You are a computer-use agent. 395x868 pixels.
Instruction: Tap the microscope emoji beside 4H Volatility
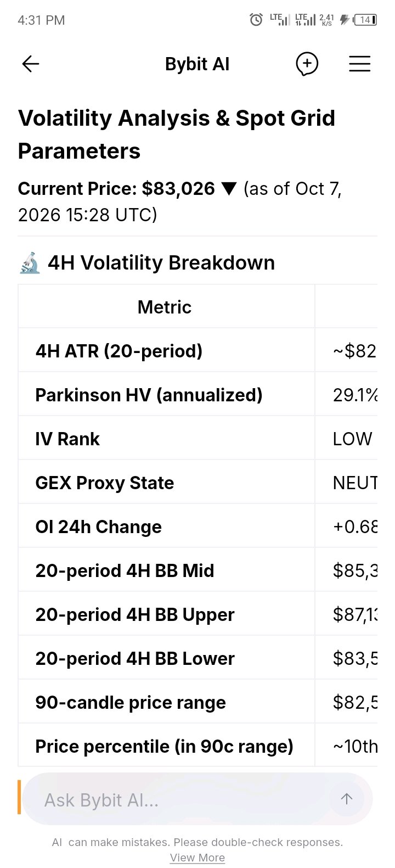click(30, 262)
